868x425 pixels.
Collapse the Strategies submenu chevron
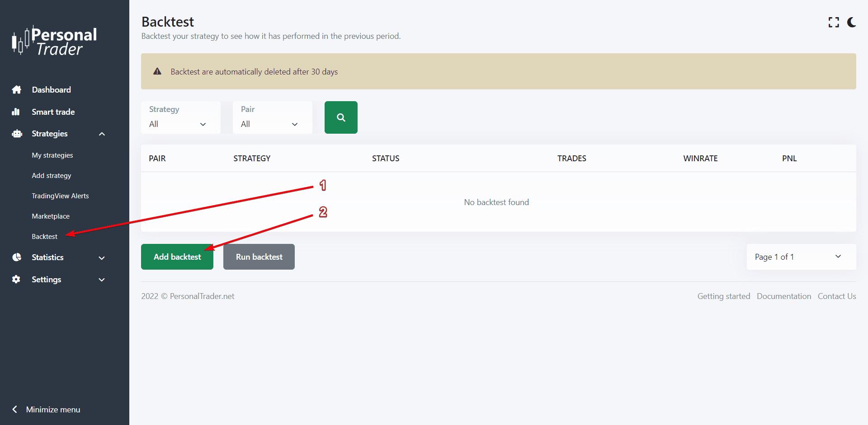pos(102,134)
